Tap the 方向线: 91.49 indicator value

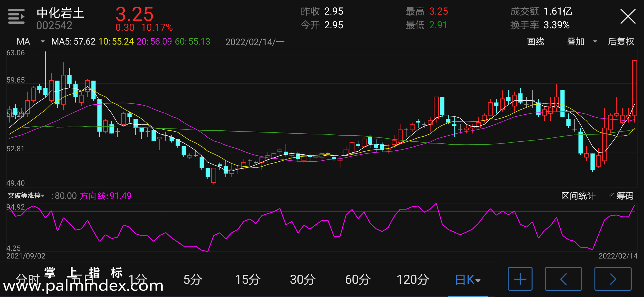[105, 196]
